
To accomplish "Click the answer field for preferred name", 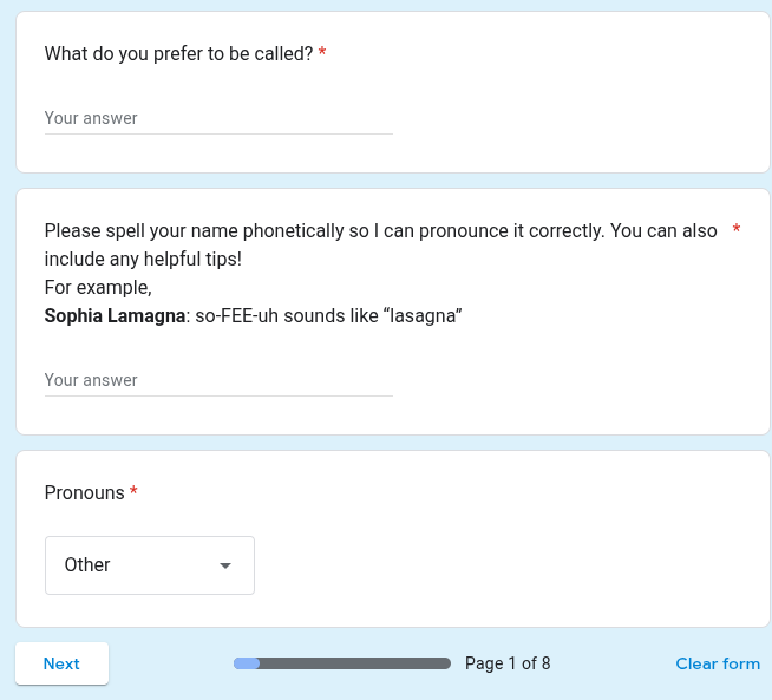I will (x=218, y=118).
